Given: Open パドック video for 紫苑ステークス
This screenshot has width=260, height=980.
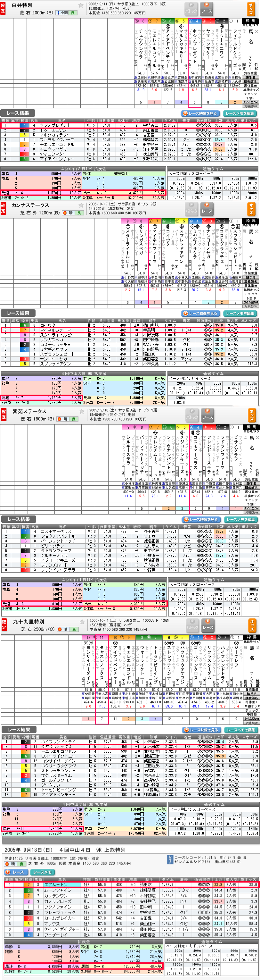Looking at the screenshot, I should click(x=192, y=415).
